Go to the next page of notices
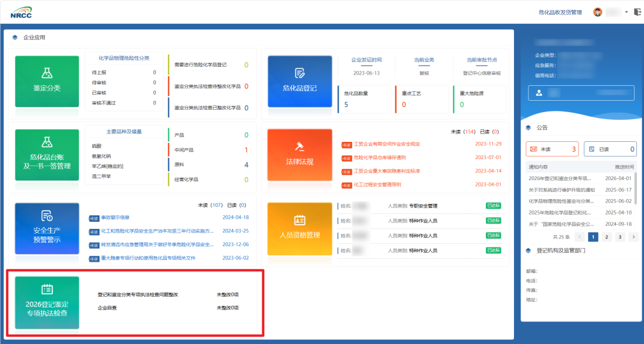 click(x=634, y=237)
